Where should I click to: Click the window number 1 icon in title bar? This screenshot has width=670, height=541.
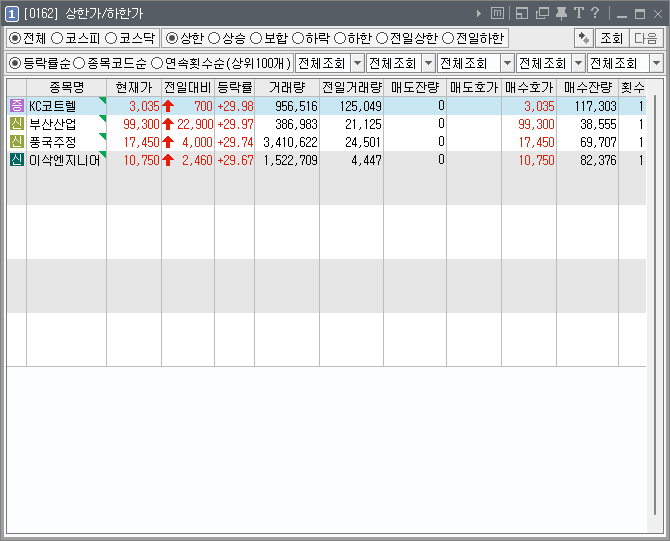click(12, 14)
